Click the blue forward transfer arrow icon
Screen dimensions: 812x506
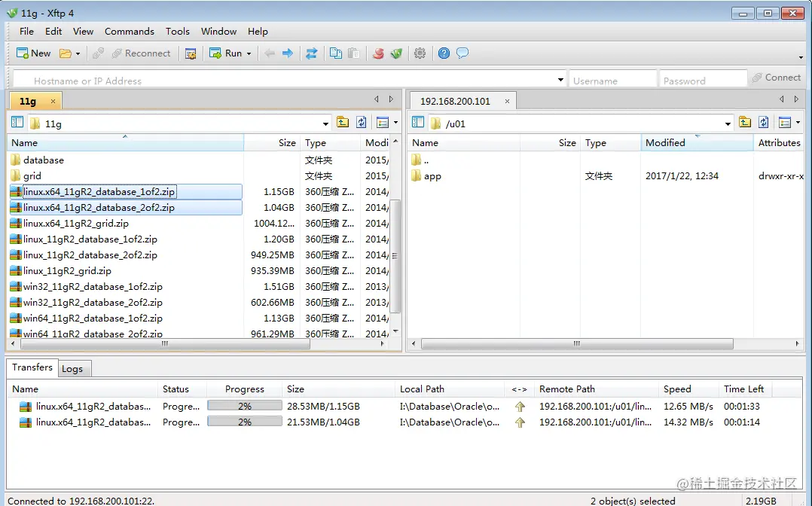pos(288,53)
